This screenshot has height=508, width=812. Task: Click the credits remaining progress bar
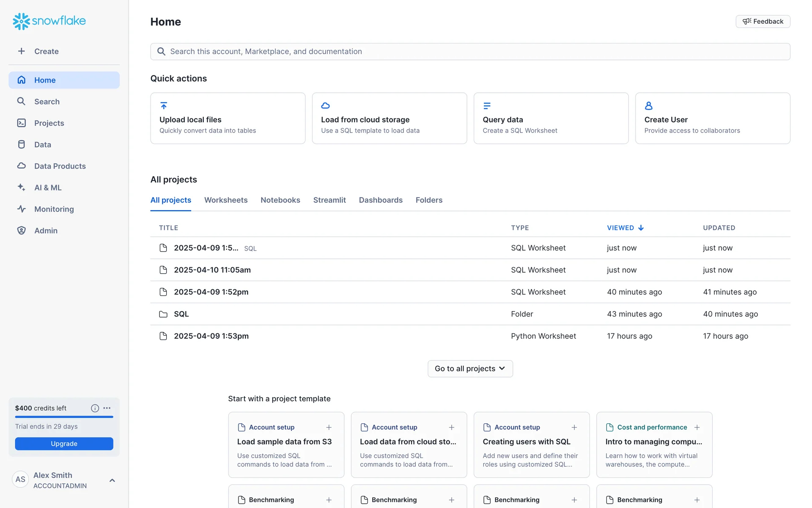click(64, 417)
